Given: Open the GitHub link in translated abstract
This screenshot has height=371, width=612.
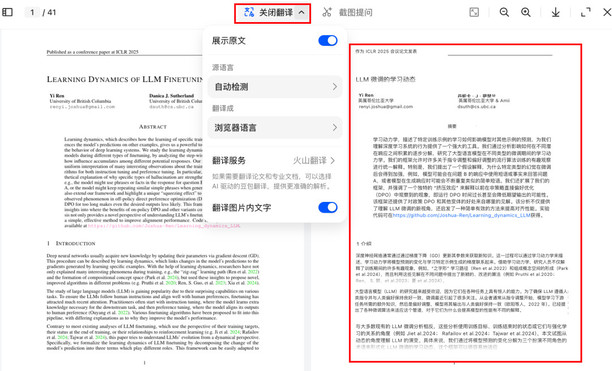Looking at the screenshot, I should pos(461,215).
